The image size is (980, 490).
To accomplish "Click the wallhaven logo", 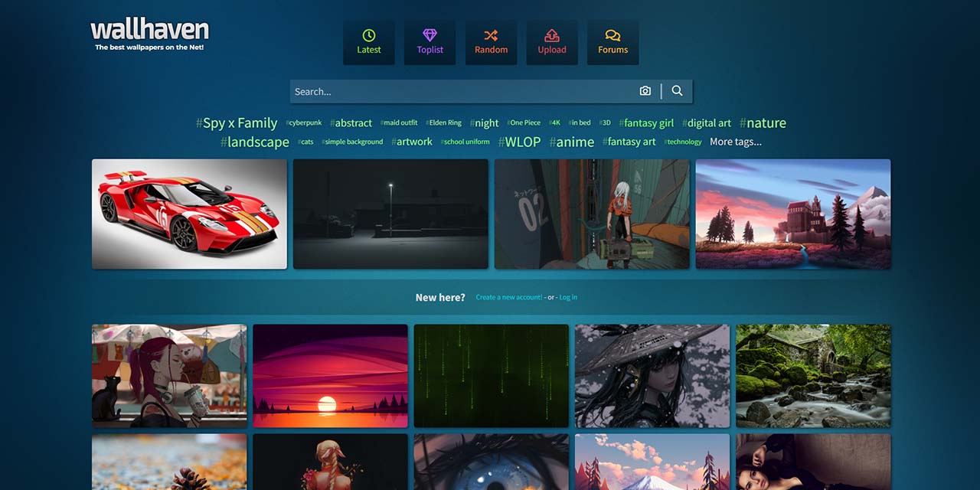I will 149,31.
